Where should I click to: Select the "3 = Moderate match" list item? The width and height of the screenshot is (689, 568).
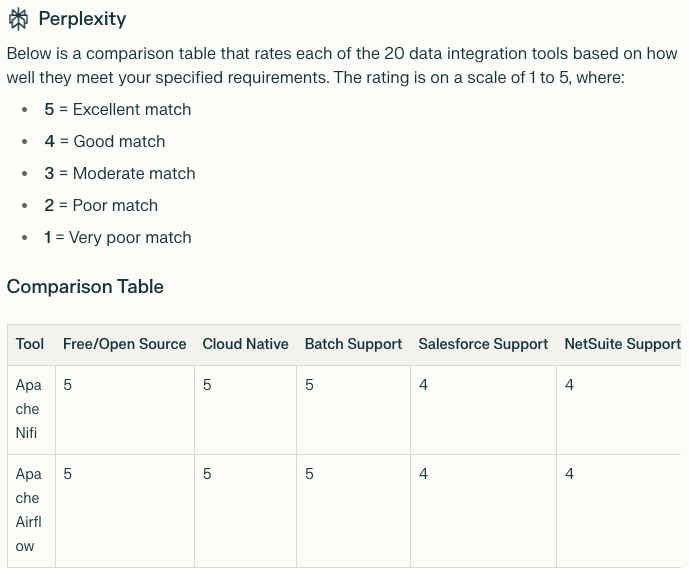119,173
